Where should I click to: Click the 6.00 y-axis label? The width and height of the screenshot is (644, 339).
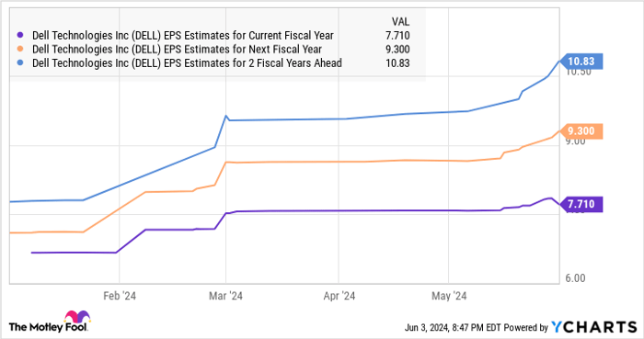tap(575, 278)
